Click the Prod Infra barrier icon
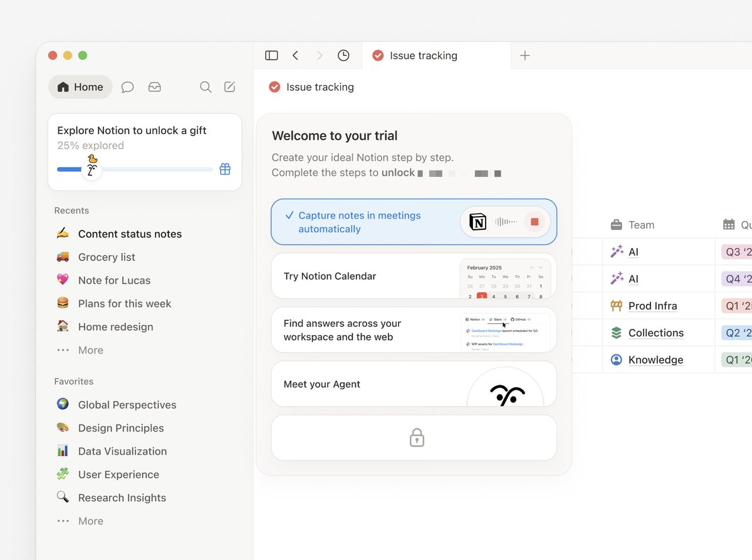Screen dimensions: 752x560 pos(616,306)
